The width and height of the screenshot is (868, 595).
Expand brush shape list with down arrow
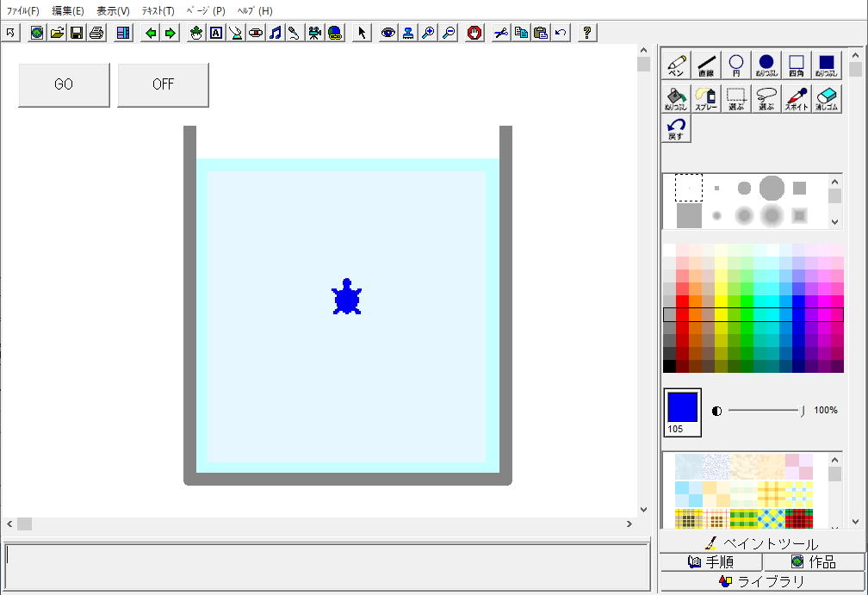pyautogui.click(x=834, y=221)
